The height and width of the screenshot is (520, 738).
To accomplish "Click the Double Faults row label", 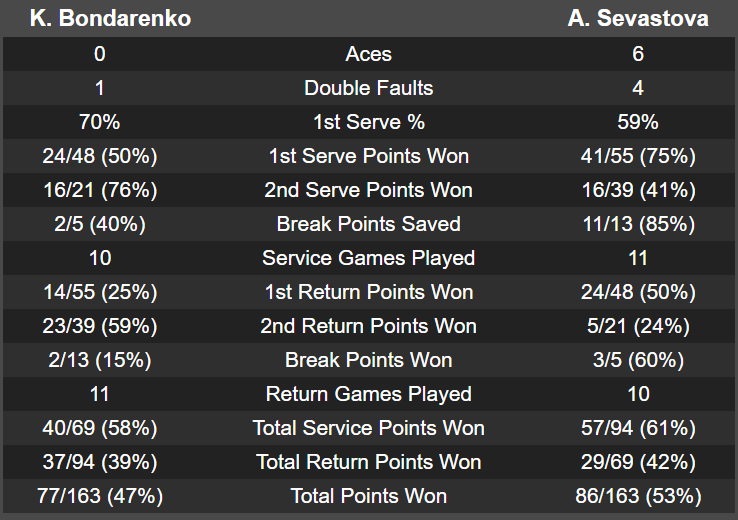I will (368, 88).
